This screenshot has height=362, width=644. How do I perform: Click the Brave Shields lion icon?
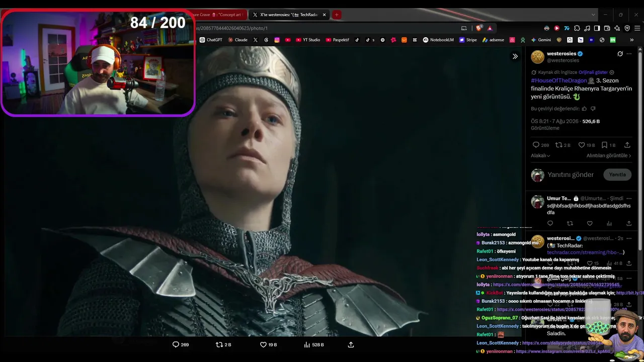(478, 28)
